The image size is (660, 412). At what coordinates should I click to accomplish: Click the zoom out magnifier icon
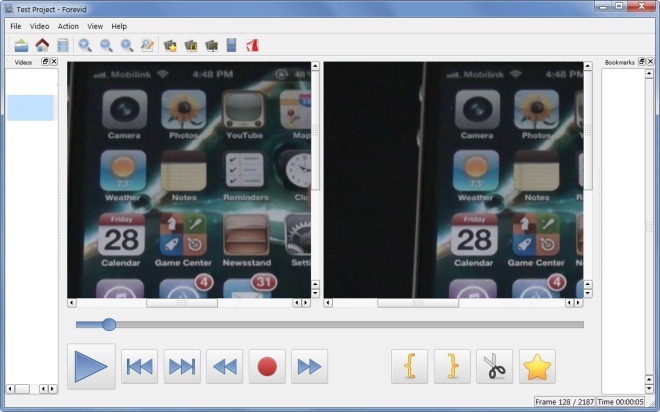pyautogui.click(x=106, y=45)
